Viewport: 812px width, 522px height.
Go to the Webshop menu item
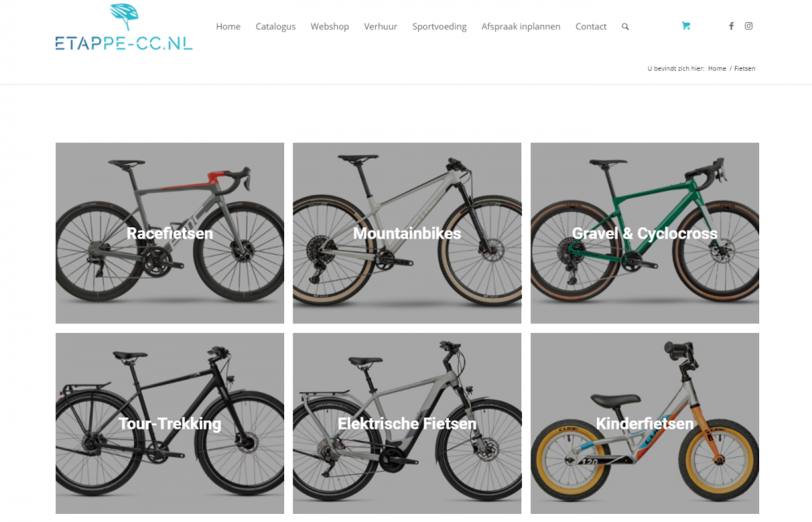point(330,27)
